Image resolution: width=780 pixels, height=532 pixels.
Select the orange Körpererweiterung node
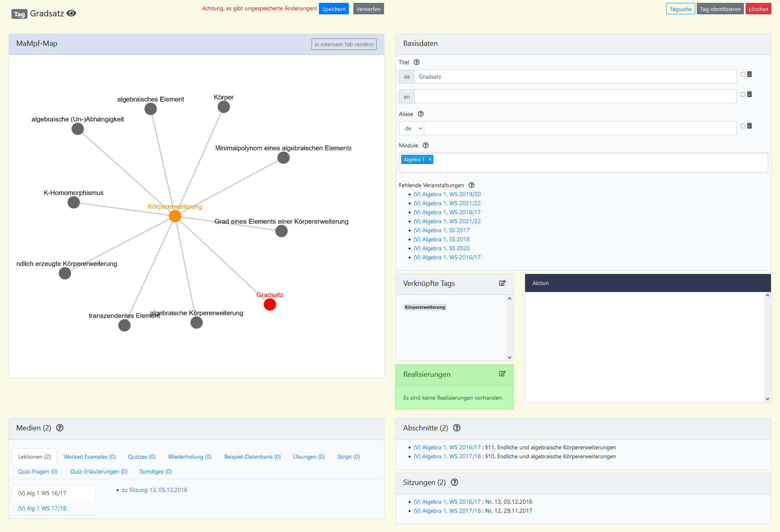(175, 216)
